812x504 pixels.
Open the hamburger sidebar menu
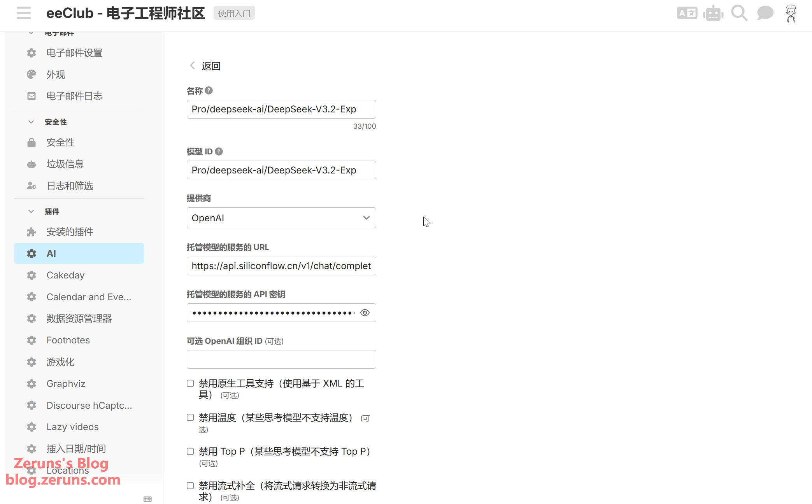24,13
